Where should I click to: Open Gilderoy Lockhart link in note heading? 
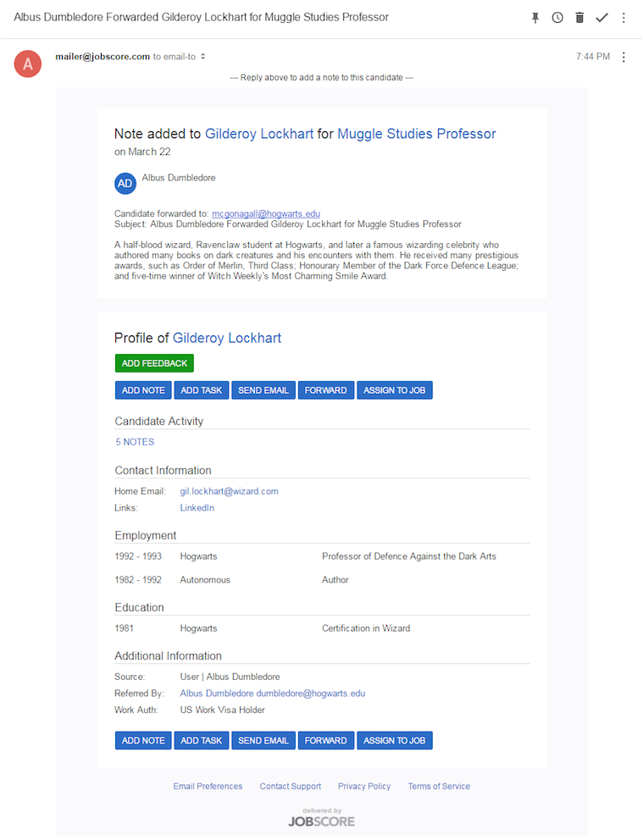click(259, 134)
